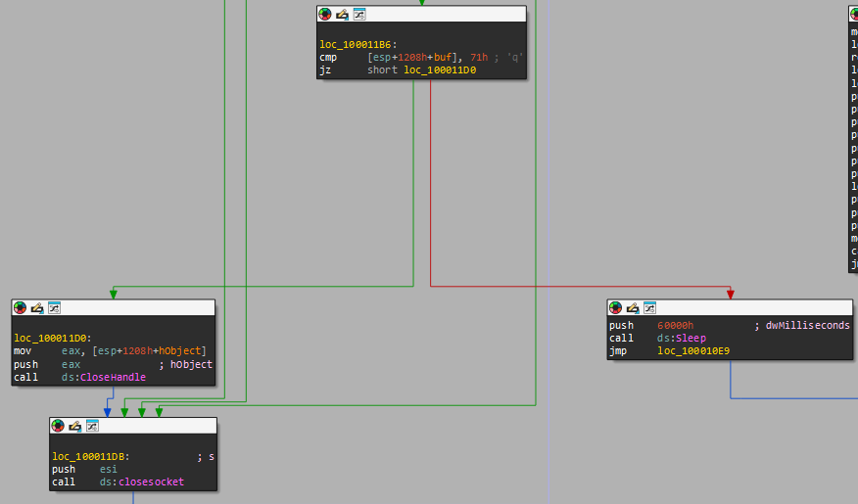
Task: Open node color picker on loc_100011D0 block
Action: click(x=20, y=308)
